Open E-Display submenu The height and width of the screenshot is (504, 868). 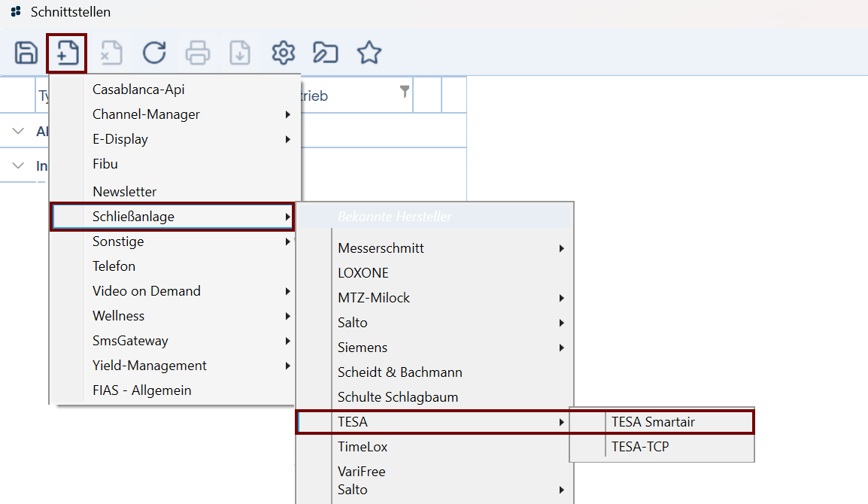pos(175,139)
